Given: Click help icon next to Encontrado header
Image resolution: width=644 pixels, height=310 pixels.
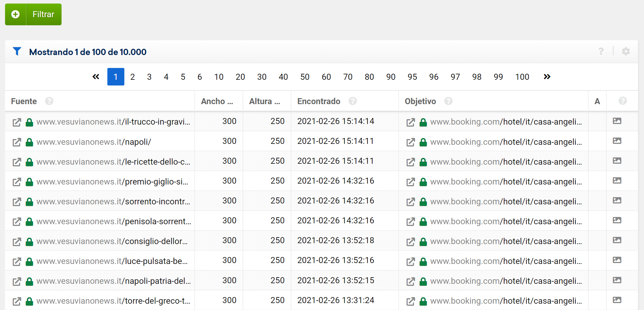Looking at the screenshot, I should point(352,101).
